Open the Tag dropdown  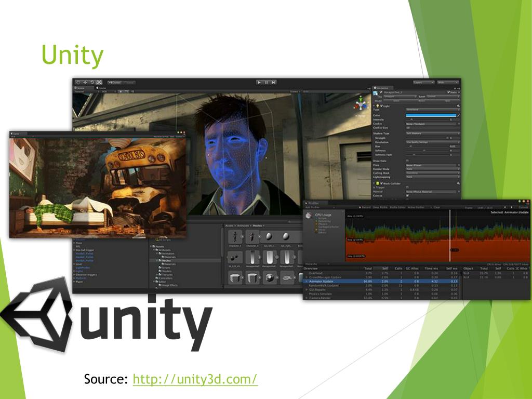coord(400,96)
